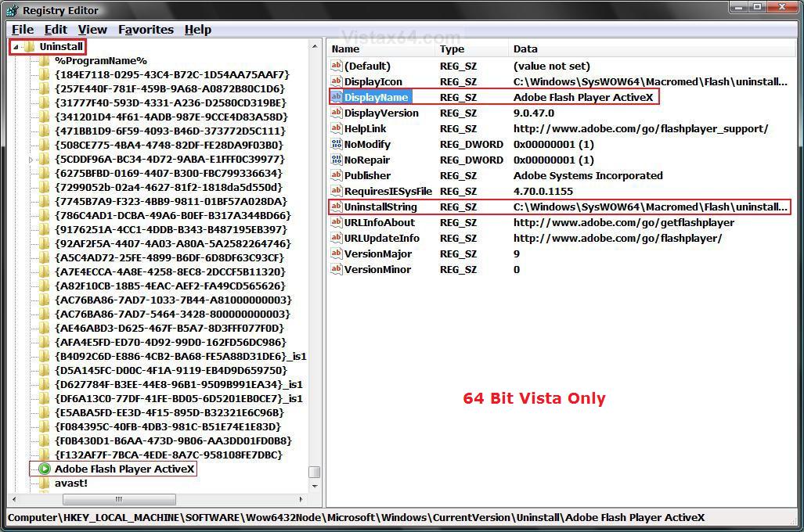This screenshot has height=532, width=804.
Task: Expand the {5CDDF96A-BC34...} key
Action: pos(31,160)
